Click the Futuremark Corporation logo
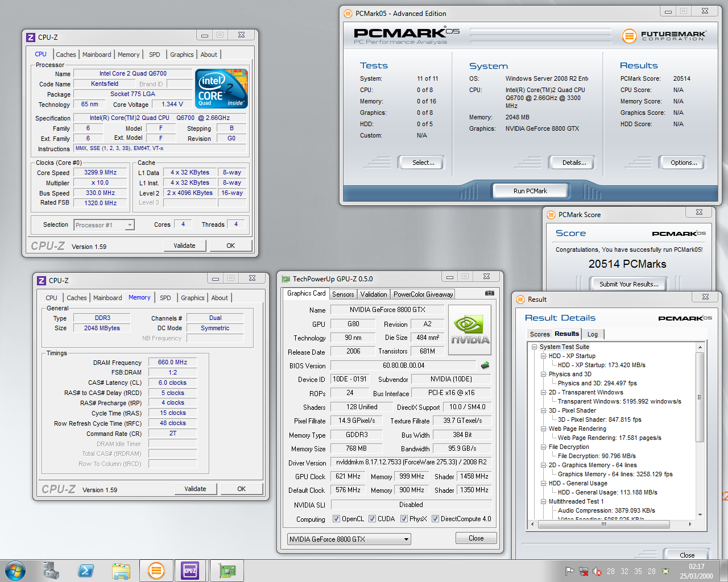728x582 pixels. [664, 36]
